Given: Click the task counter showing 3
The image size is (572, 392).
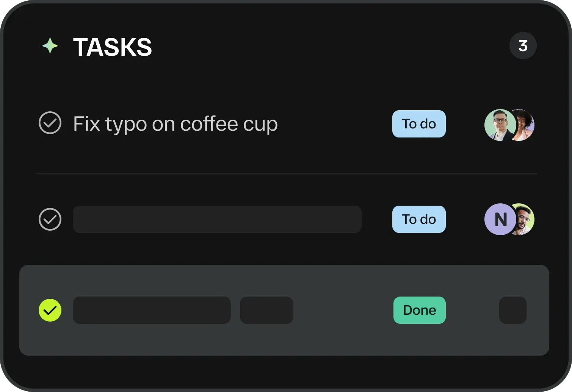Looking at the screenshot, I should click(x=523, y=45).
